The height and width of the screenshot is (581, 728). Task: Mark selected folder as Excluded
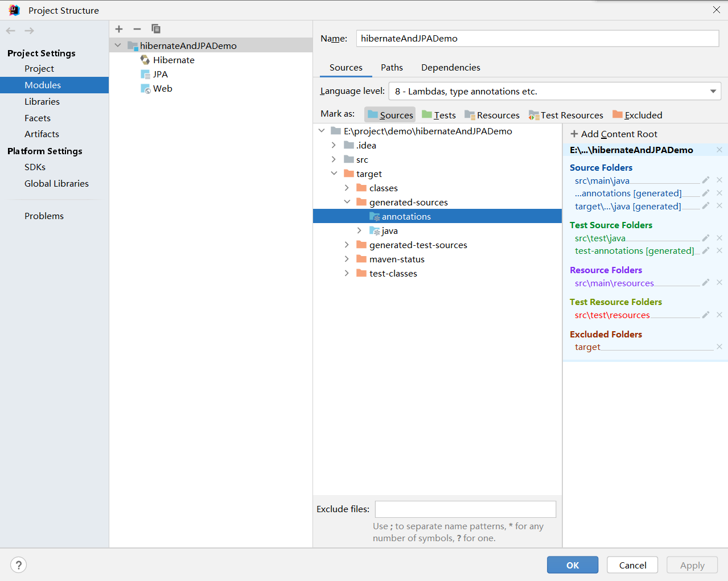click(637, 115)
